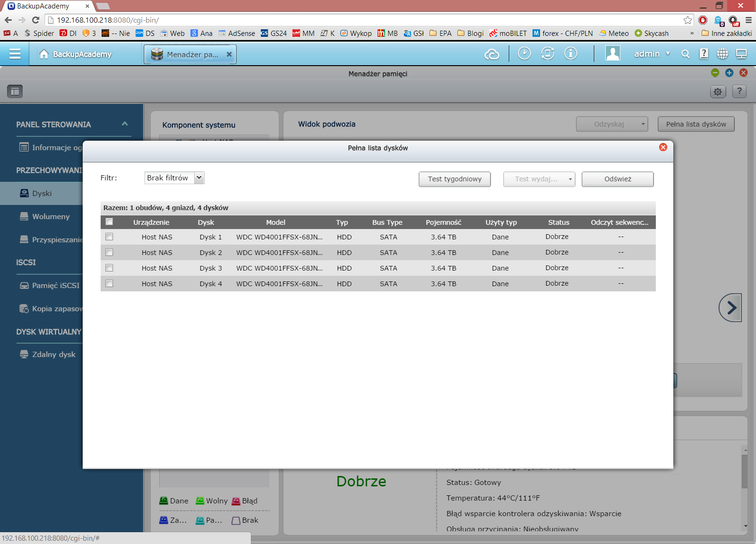
Task: Open the help question mark icon in top bar
Action: pyautogui.click(x=704, y=54)
